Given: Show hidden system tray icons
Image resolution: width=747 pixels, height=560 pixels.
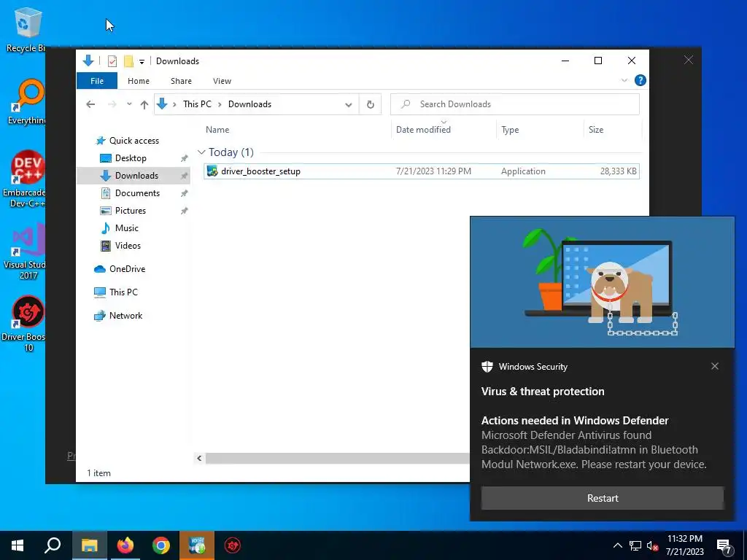Looking at the screenshot, I should [x=617, y=545].
